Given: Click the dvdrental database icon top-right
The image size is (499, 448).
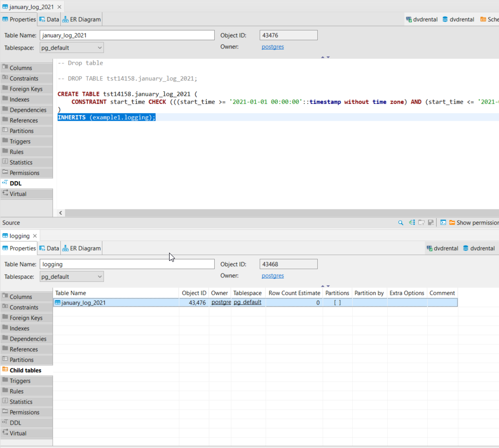Looking at the screenshot, I should (445, 19).
